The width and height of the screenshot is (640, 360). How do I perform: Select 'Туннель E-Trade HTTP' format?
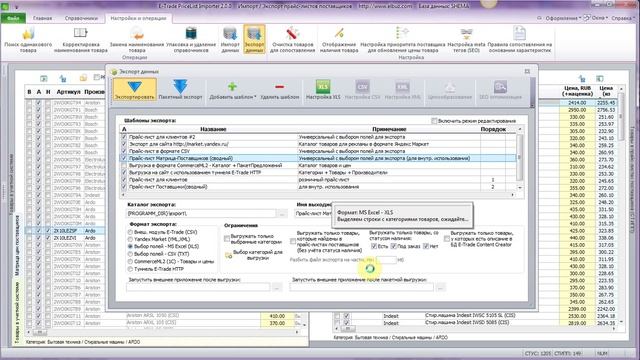click(130, 269)
